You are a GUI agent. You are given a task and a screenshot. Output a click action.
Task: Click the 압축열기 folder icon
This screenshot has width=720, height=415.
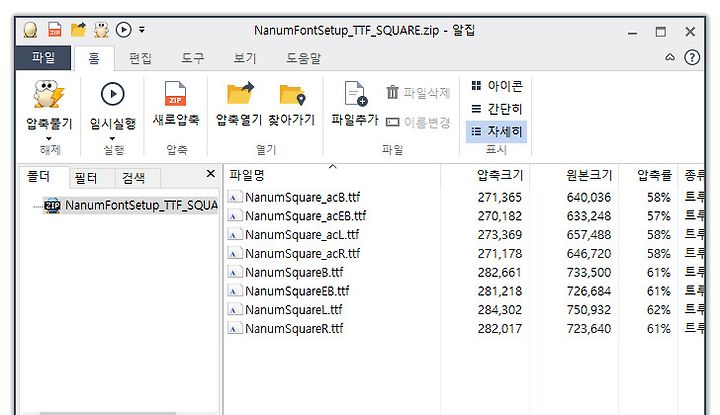coord(240,94)
